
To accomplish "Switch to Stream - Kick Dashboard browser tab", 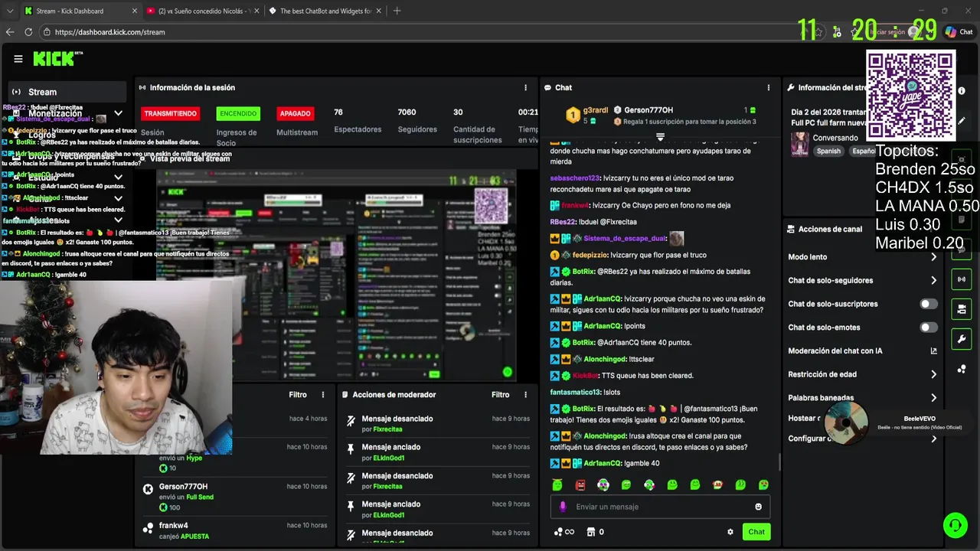I will point(80,11).
